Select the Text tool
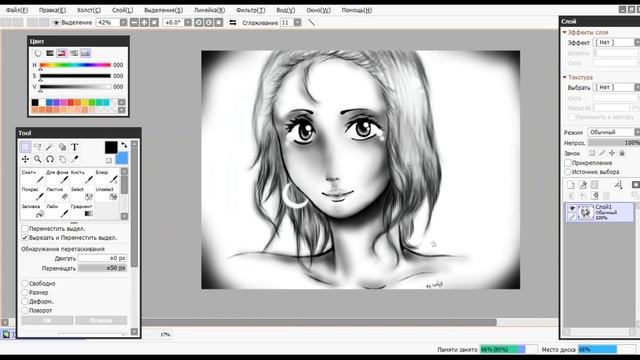Image resolution: width=640 pixels, height=360 pixels. pyautogui.click(x=74, y=147)
